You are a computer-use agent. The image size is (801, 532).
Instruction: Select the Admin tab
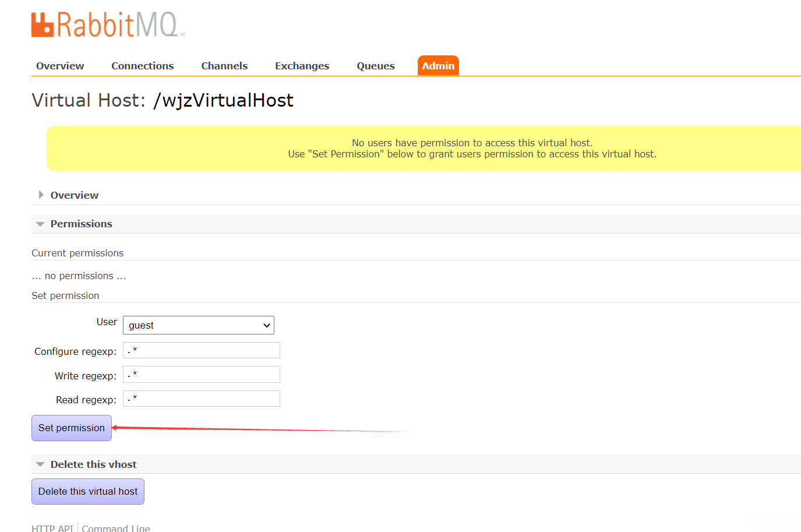[x=438, y=66]
